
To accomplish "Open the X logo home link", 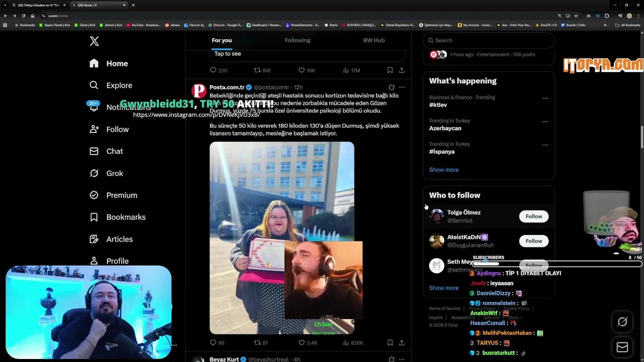I will [x=94, y=41].
